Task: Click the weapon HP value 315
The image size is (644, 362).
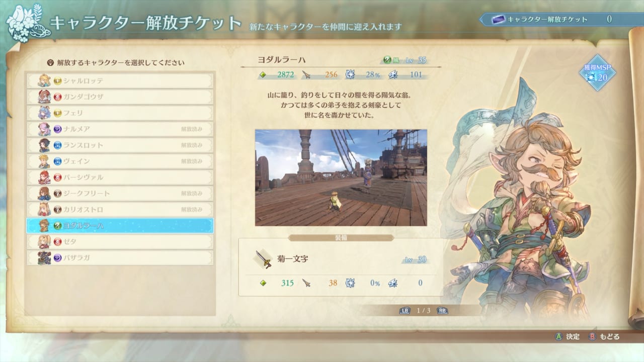Action: 287,283
